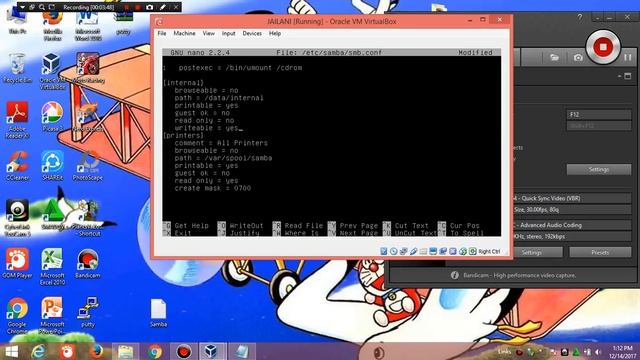This screenshot has width=640, height=360.
Task: Open the VirtualBox Devices menu
Action: 252,33
